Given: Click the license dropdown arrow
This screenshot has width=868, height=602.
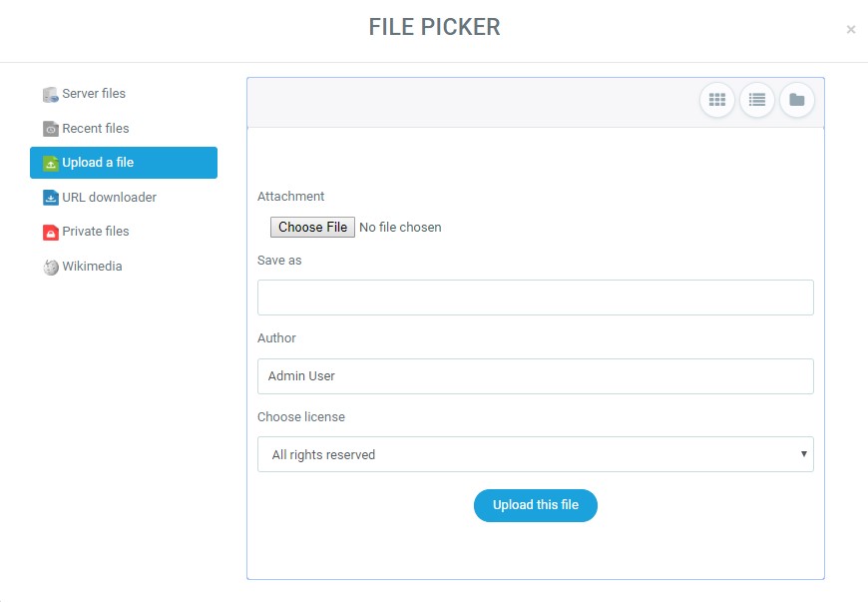Looking at the screenshot, I should 803,454.
